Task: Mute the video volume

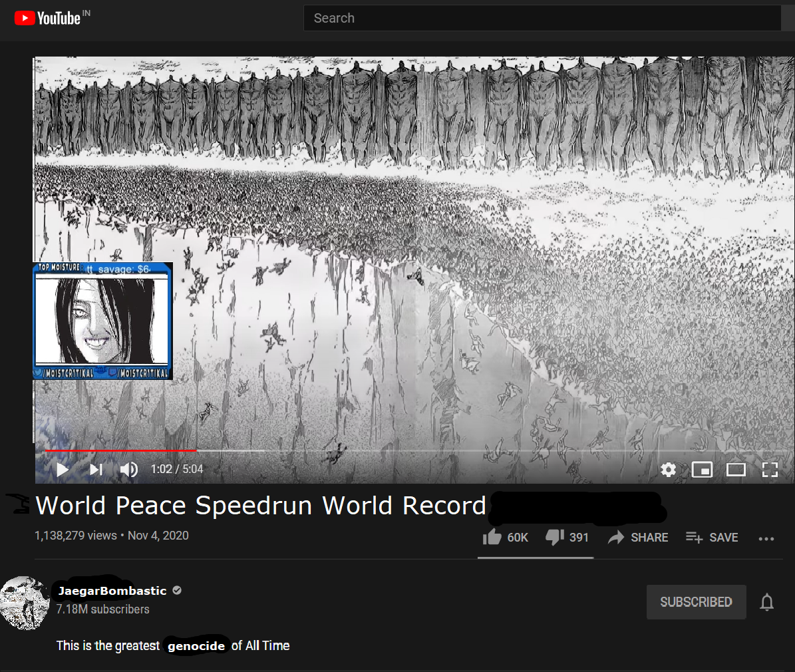Action: (x=129, y=470)
